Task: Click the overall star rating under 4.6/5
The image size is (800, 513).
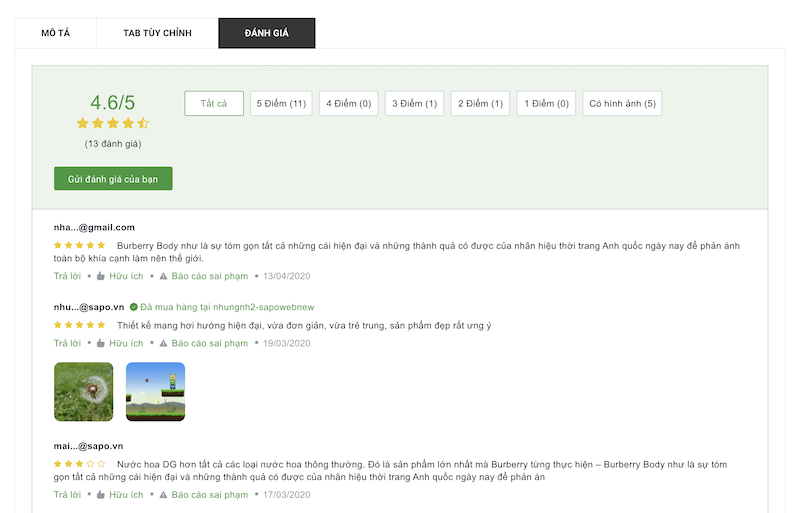Action: coord(112,124)
